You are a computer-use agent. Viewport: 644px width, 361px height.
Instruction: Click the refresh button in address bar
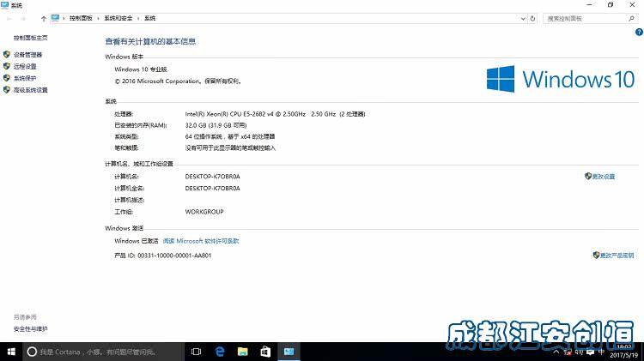tap(532, 19)
